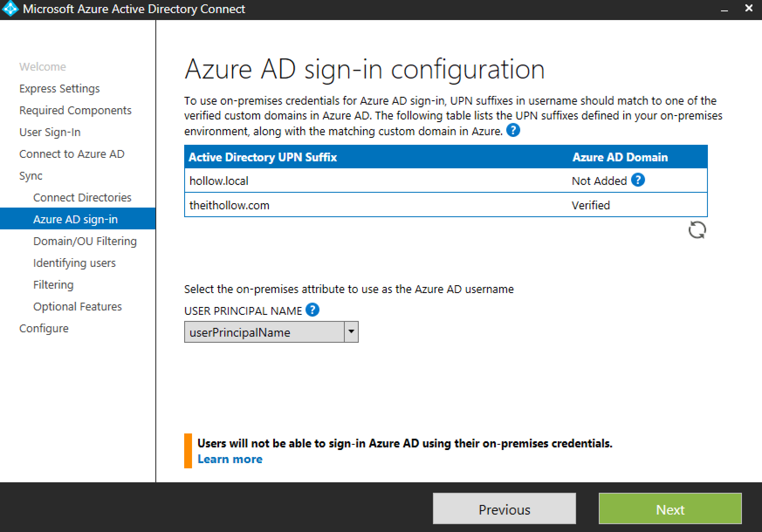
Task: Go to Express Settings step
Action: [x=59, y=89]
